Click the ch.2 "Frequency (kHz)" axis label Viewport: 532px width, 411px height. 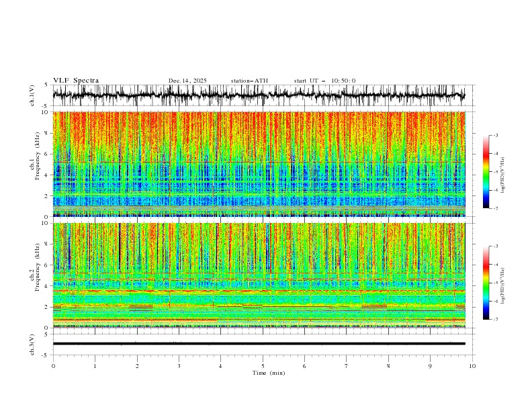point(38,267)
